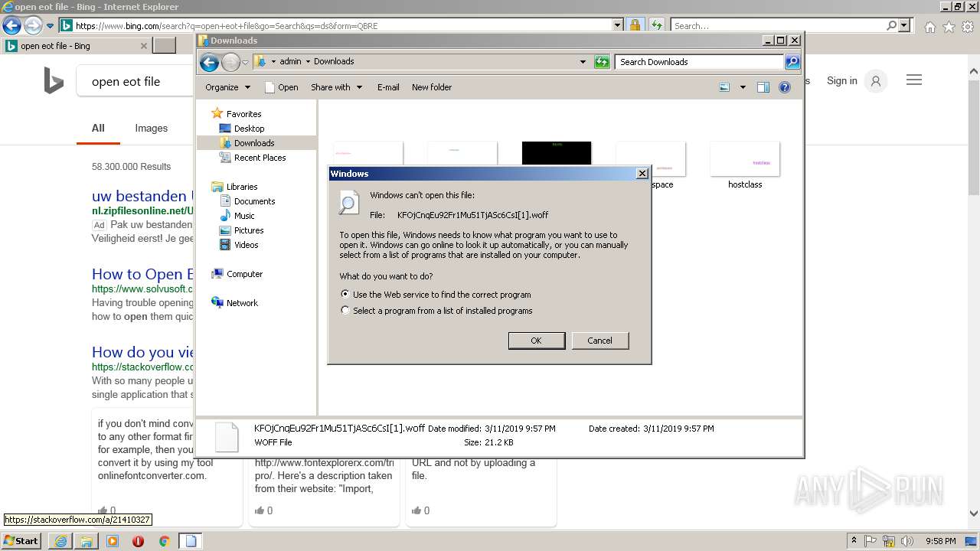
Task: Click the IE search magnifier icon
Action: [x=891, y=25]
